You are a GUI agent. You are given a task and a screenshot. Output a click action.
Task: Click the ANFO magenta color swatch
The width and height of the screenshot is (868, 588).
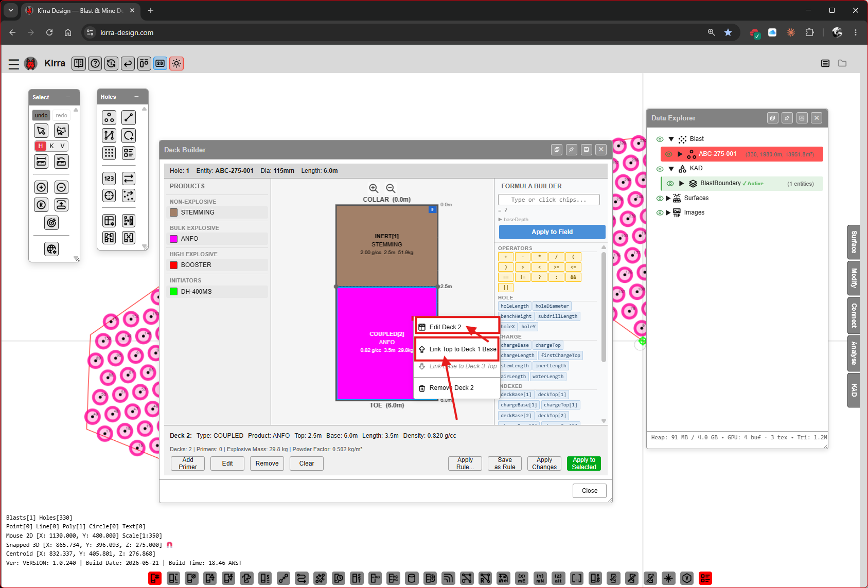point(174,239)
